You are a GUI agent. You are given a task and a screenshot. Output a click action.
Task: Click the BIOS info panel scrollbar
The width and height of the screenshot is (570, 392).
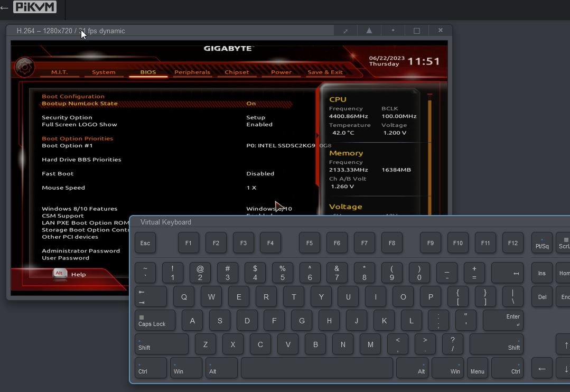pyautogui.click(x=429, y=155)
